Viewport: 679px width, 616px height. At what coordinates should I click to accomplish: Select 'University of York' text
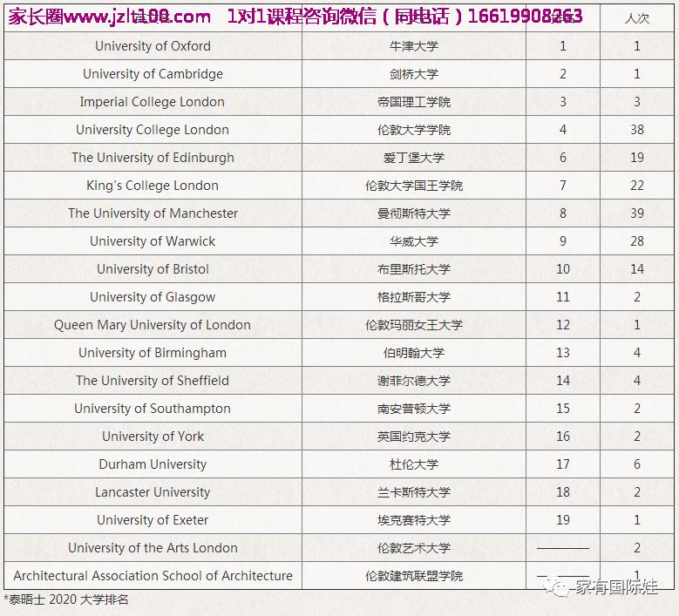pyautogui.click(x=153, y=437)
